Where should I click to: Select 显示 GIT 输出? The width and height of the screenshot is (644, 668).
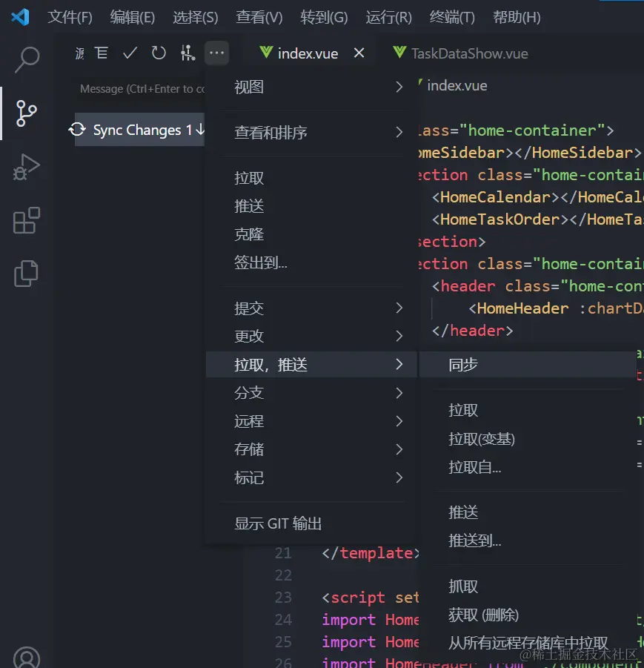(311, 523)
